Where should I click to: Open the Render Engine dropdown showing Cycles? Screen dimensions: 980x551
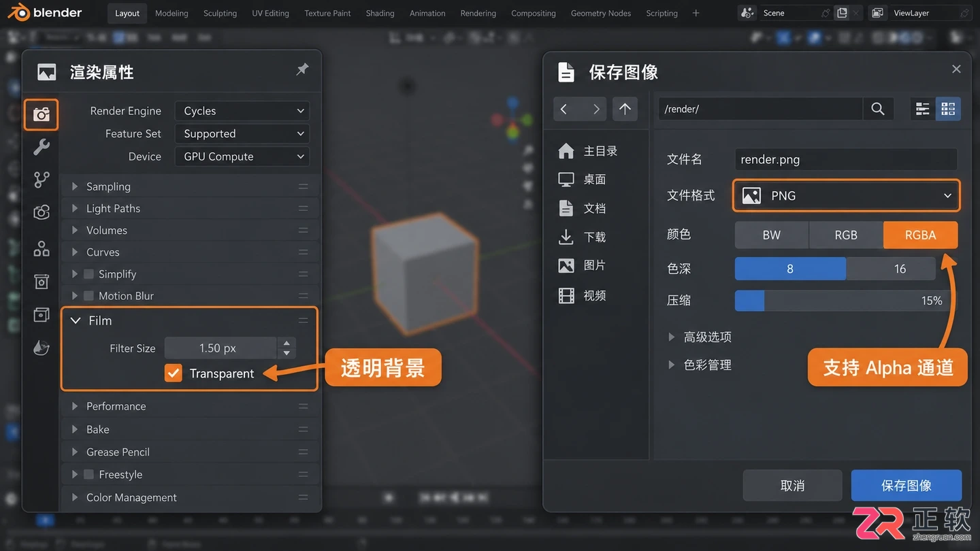pos(242,111)
